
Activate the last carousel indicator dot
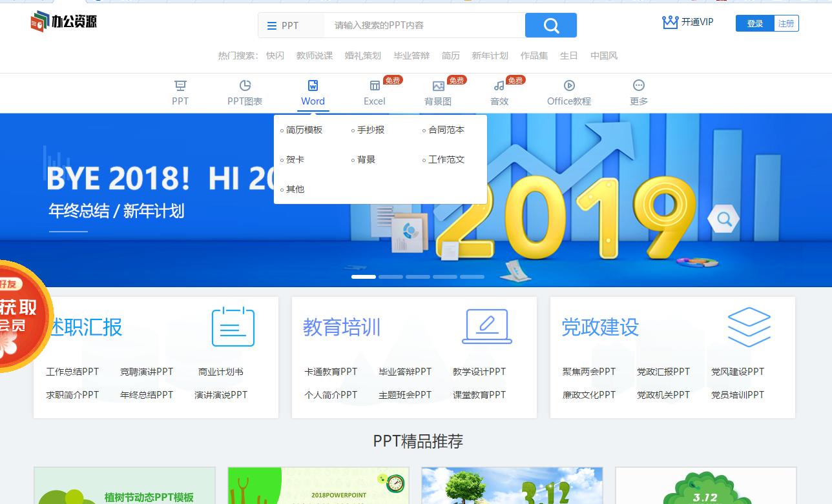coord(472,276)
